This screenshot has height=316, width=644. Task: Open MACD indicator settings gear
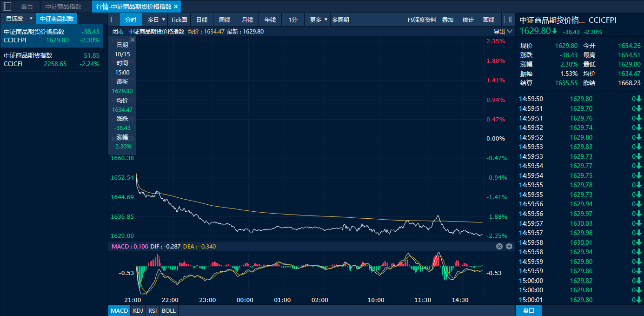(509, 246)
